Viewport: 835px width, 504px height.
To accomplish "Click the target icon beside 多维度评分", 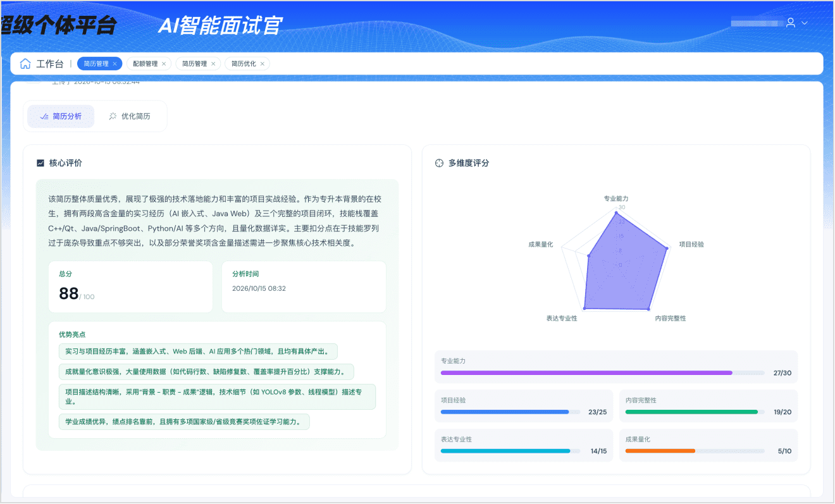I will 440,163.
